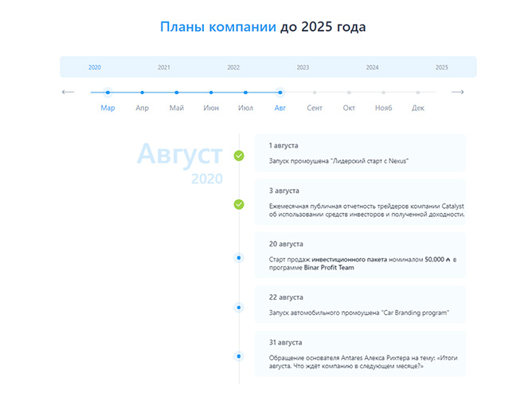This screenshot has height=401, width=532.
Task: Select year 2024 in year bar
Action: pos(372,67)
